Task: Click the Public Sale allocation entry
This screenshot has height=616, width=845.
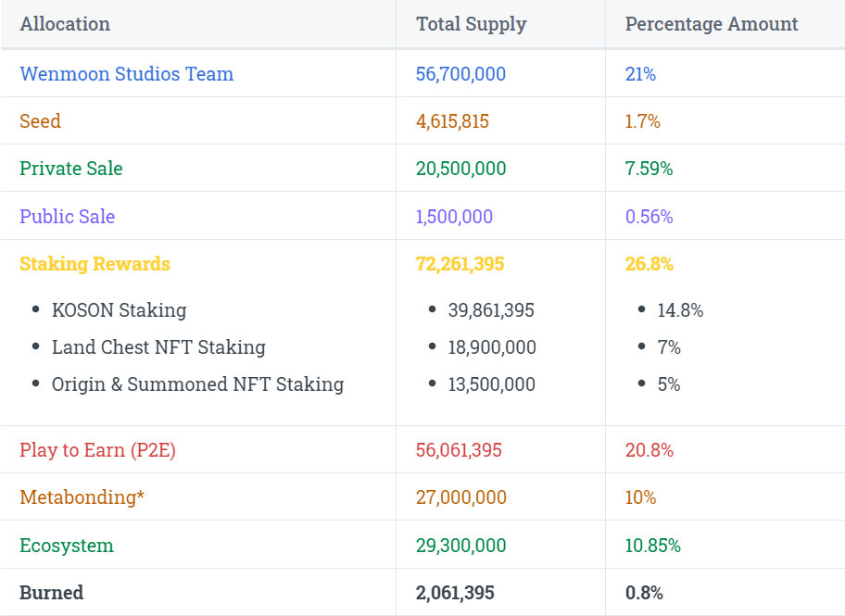Action: [65, 216]
